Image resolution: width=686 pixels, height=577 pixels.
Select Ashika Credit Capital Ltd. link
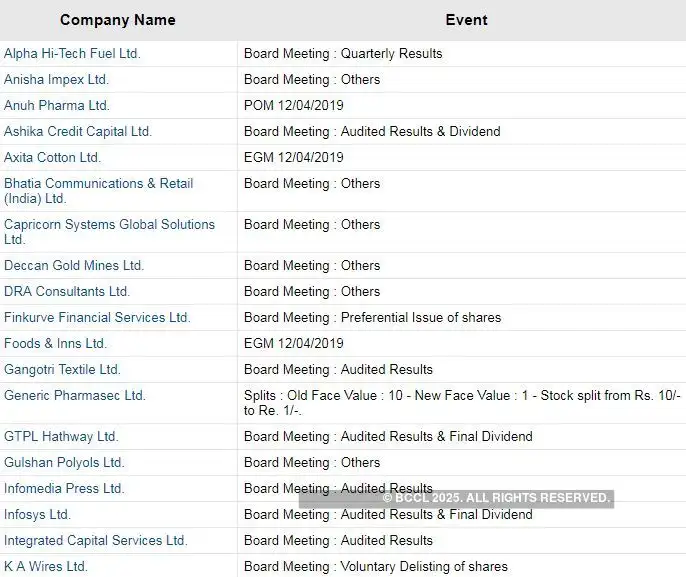click(78, 131)
